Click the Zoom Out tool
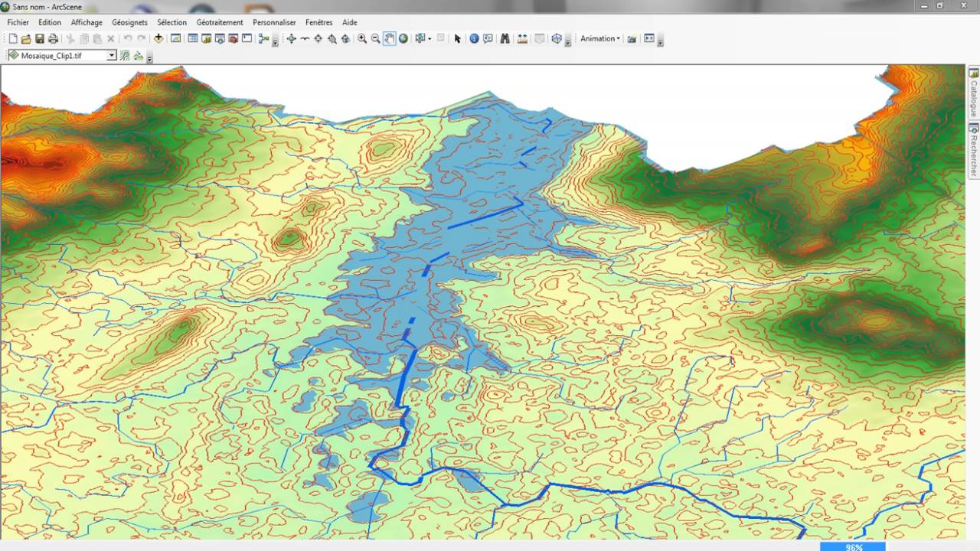 click(376, 38)
